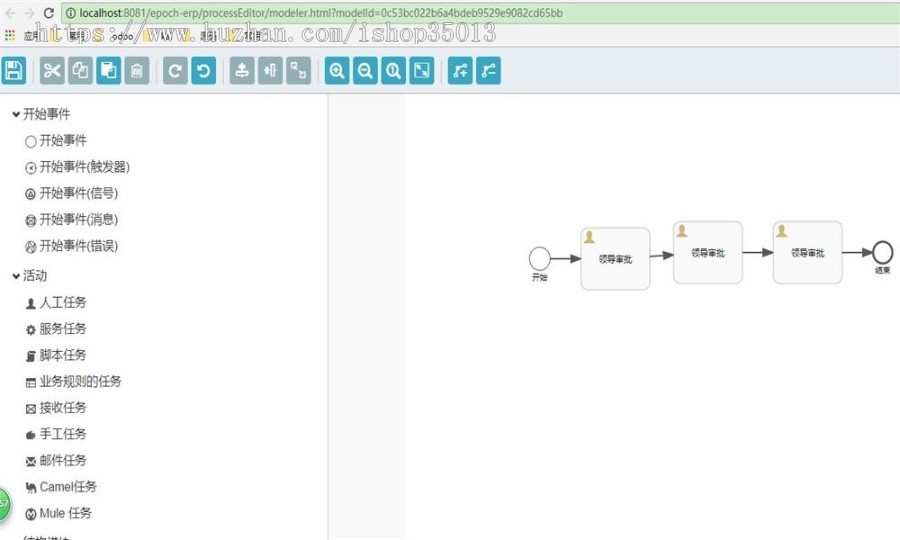Click the browser Forward arrow
Screen dimensions: 900x540
pyautogui.click(x=29, y=13)
